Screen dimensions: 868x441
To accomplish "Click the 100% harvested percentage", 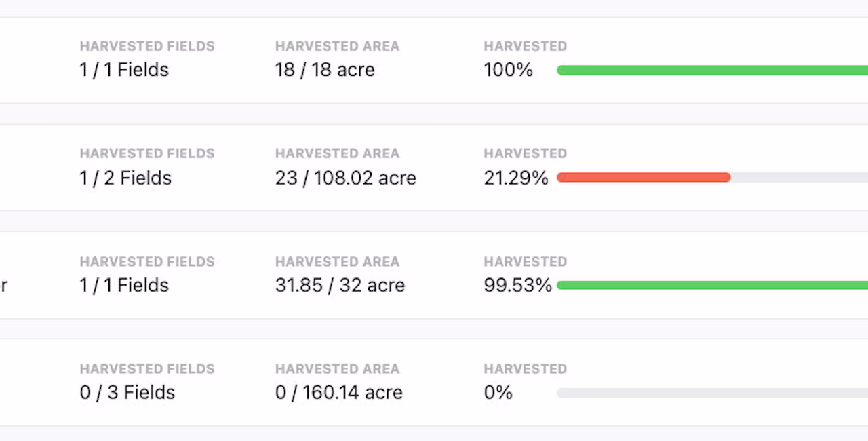I will point(509,70).
